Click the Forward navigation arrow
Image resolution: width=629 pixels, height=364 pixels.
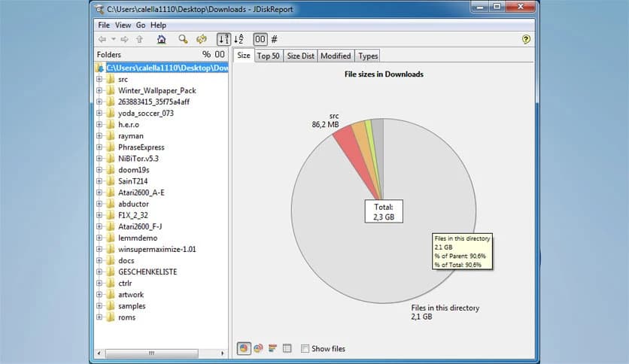point(124,39)
